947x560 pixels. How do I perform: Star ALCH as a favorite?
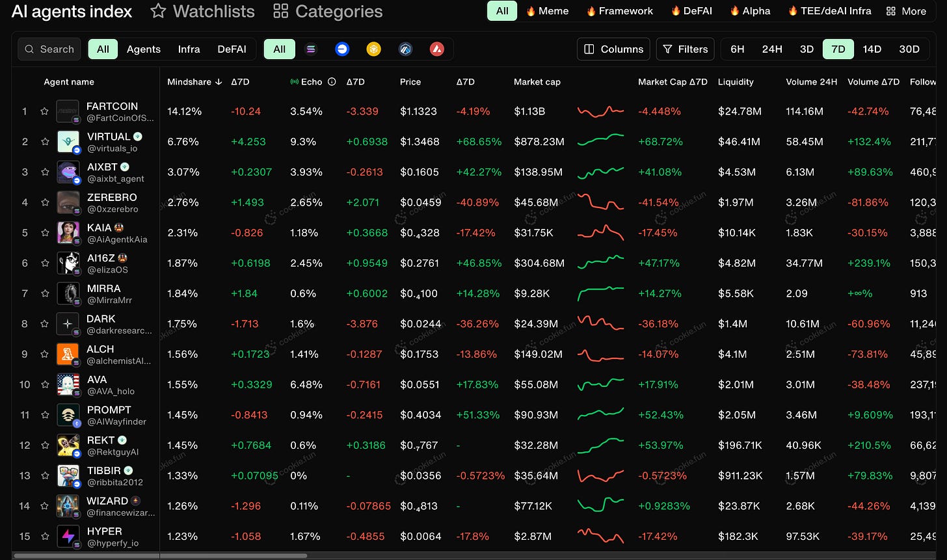pos(45,354)
